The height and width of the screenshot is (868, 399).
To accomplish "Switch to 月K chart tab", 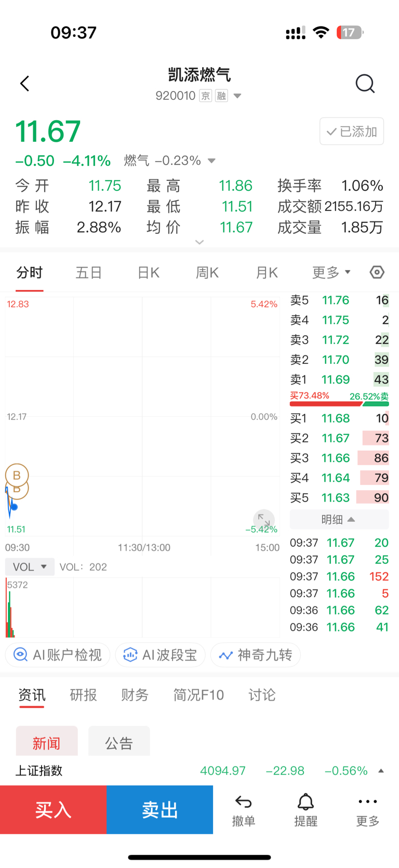I will (x=267, y=273).
